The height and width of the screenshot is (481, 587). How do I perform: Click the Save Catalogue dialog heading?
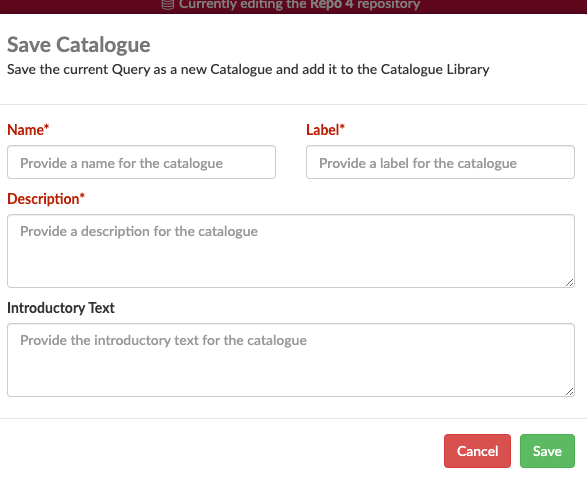coord(79,45)
